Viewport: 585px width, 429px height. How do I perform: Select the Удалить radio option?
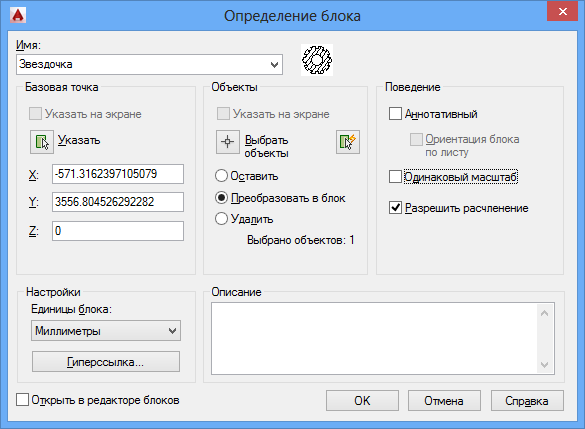pyautogui.click(x=221, y=219)
